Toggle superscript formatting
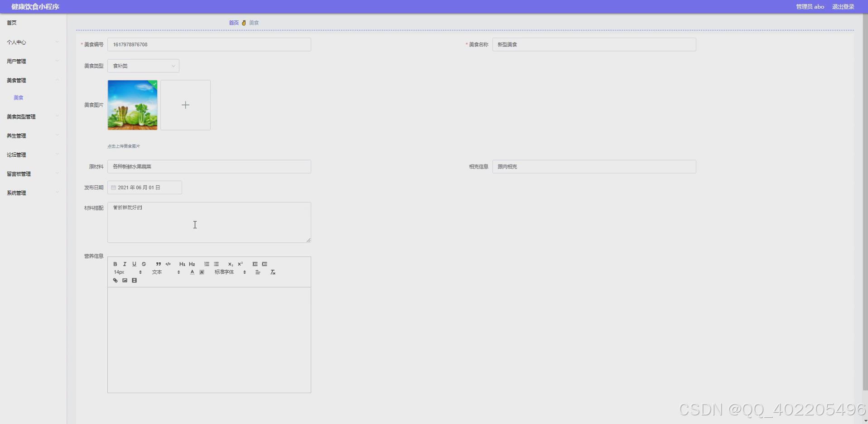Viewport: 868px width, 424px height. [241, 264]
